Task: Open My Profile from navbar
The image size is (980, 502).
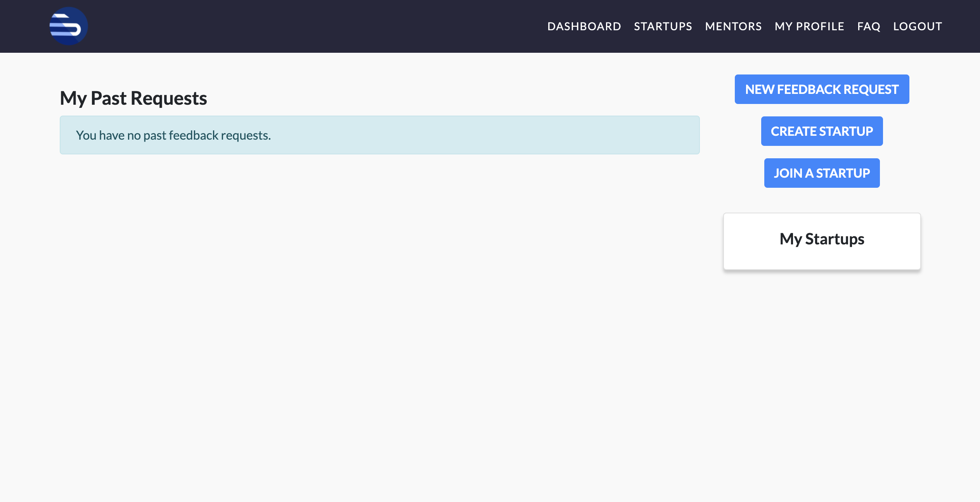Action: pyautogui.click(x=809, y=26)
